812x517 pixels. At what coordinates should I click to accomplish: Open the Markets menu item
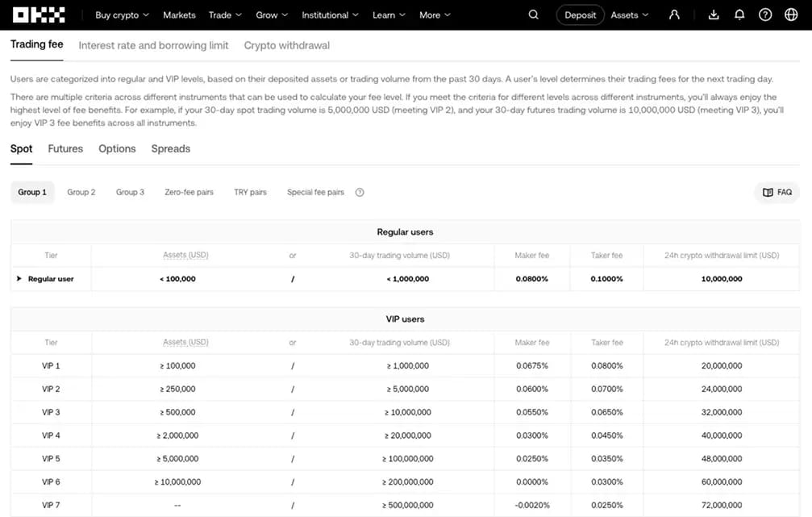[179, 15]
